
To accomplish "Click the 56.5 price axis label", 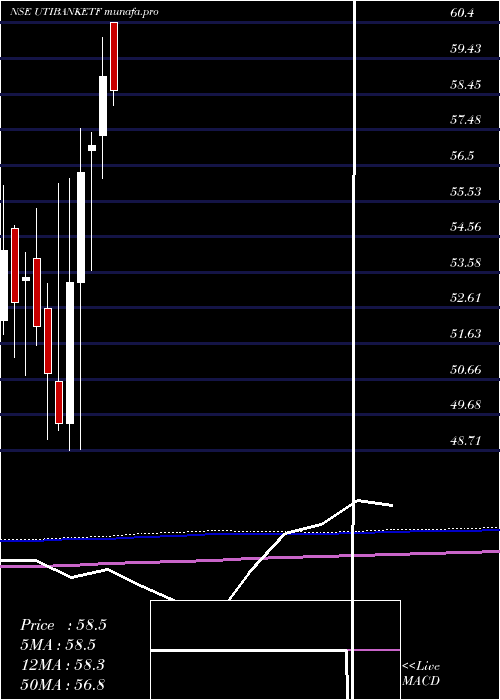I will point(462,155).
